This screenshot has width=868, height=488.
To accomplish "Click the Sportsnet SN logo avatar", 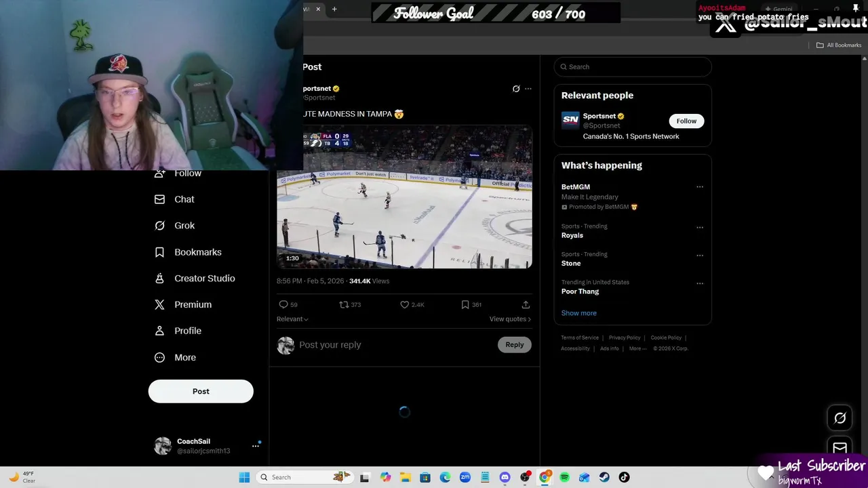I will 570,121.
